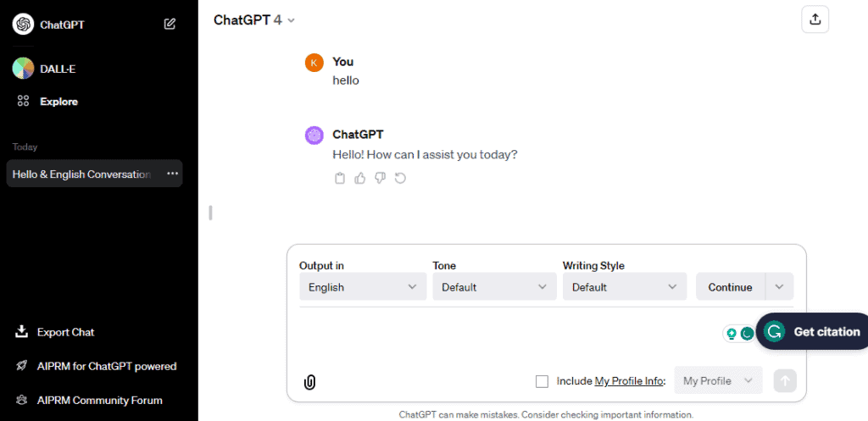Open the Output in language dropdown
Screen dimensions: 868x421
[363, 287]
